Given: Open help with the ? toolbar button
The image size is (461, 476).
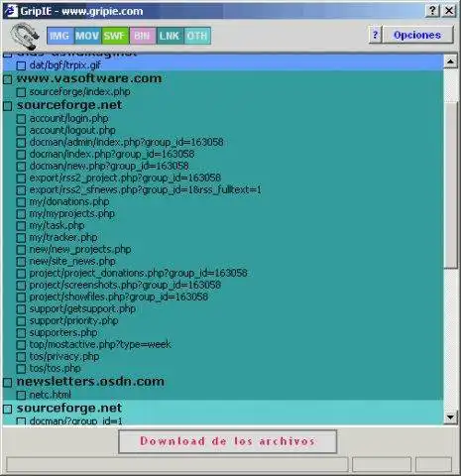Looking at the screenshot, I should click(x=375, y=35).
